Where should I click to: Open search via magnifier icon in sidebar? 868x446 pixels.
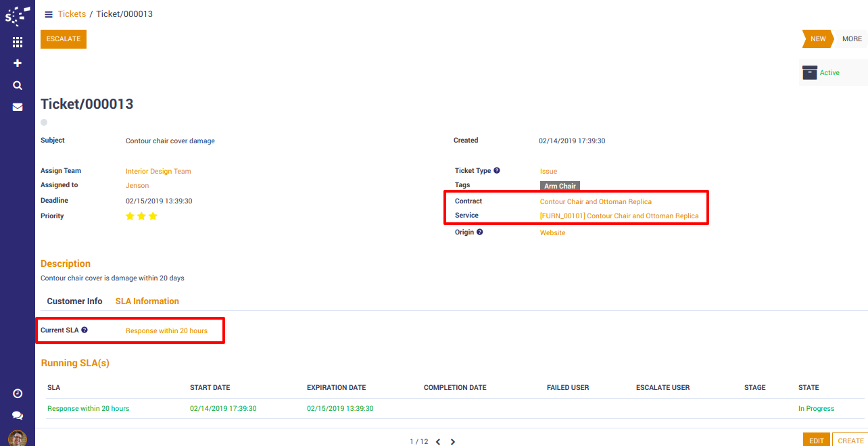click(18, 85)
